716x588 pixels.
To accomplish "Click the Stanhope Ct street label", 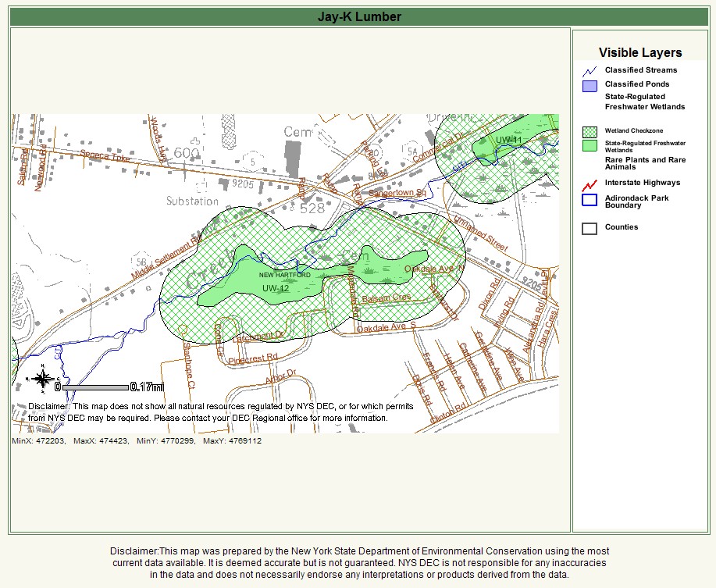I will (188, 365).
